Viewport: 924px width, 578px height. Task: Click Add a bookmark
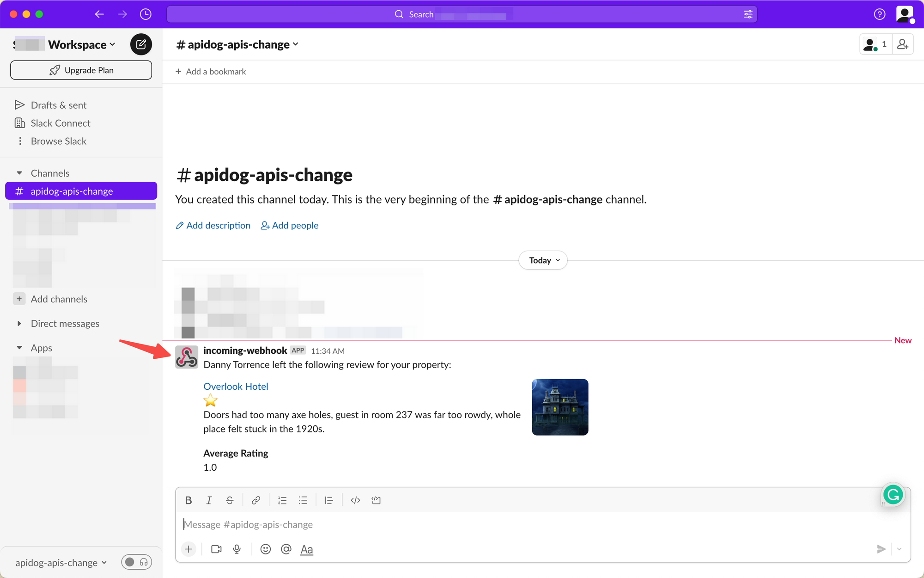(211, 72)
